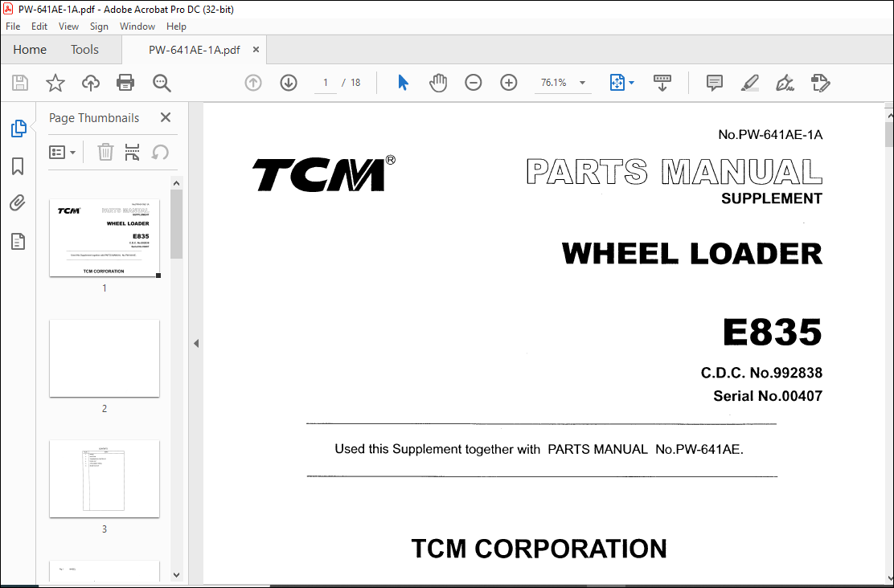Switch to the Tools tab
The height and width of the screenshot is (588, 894).
(x=84, y=50)
